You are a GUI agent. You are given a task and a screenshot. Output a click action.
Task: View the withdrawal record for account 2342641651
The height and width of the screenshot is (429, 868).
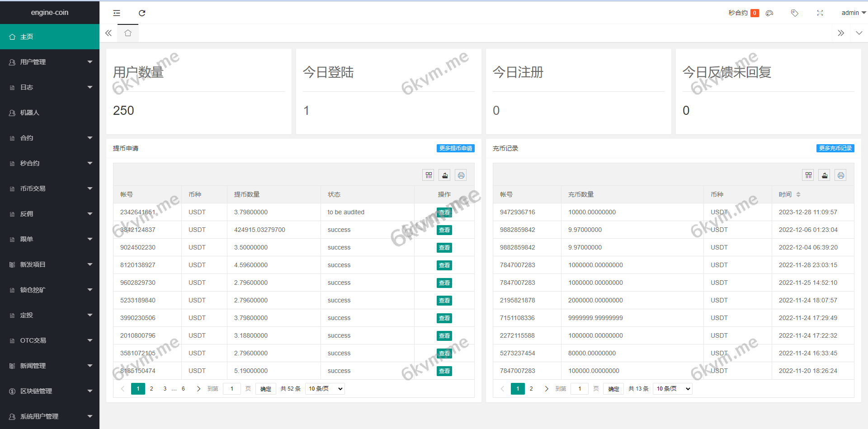pyautogui.click(x=444, y=212)
